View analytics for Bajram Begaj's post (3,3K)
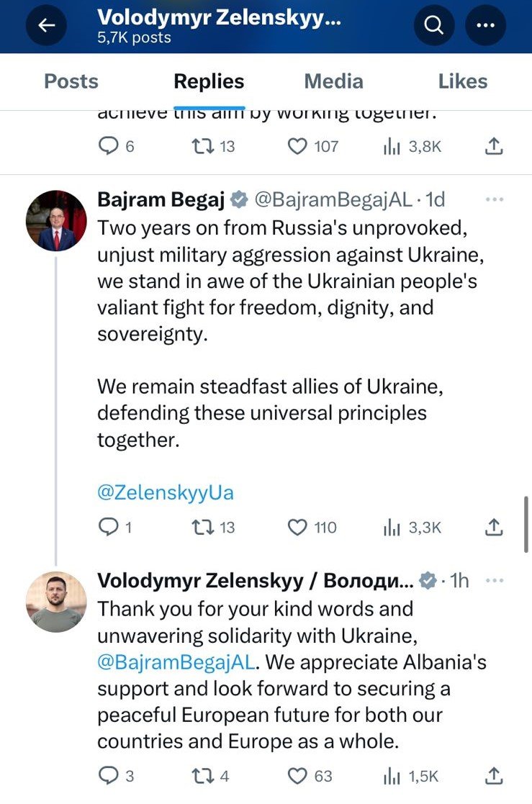Screen dimensions: 532x804 click(392, 528)
